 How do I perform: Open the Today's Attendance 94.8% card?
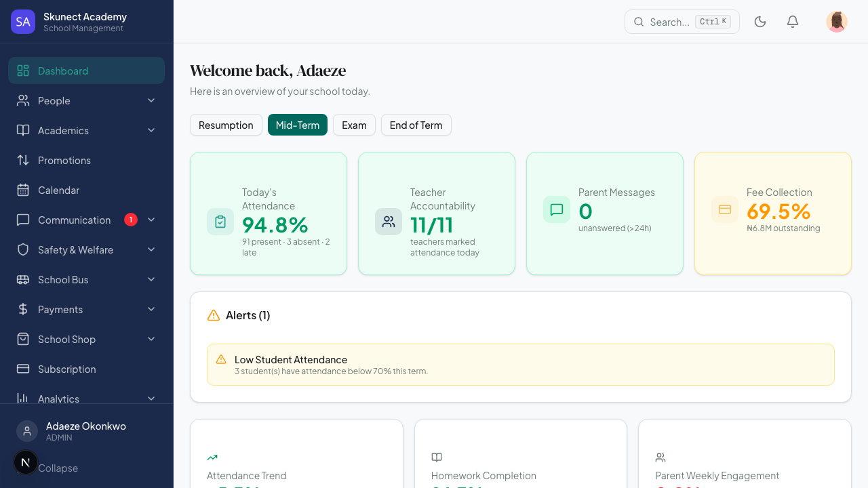tap(269, 213)
